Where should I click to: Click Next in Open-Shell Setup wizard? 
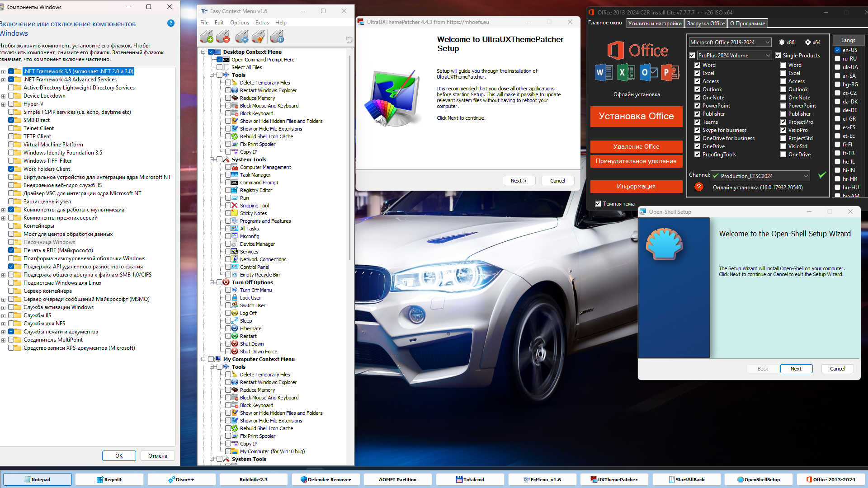(x=796, y=369)
